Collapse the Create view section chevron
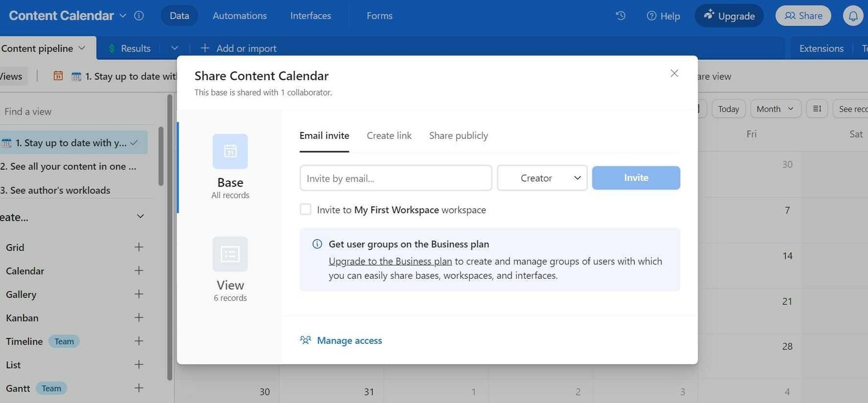 point(141,216)
